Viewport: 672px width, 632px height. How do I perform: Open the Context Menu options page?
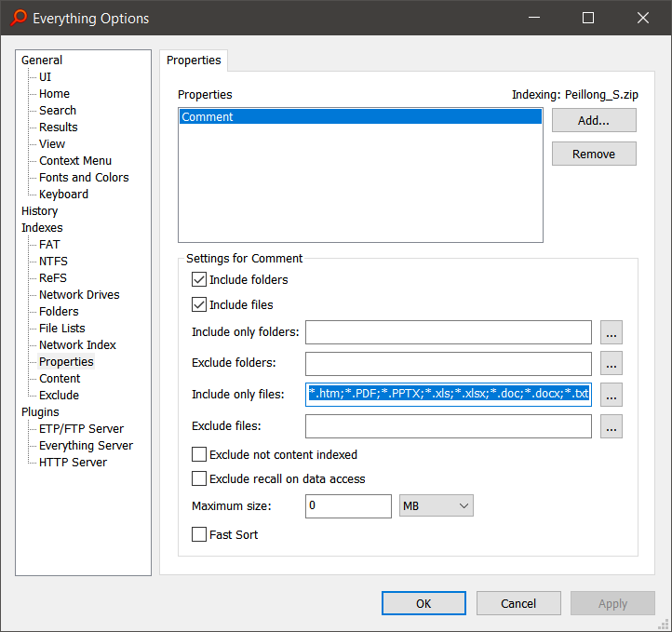(75, 160)
